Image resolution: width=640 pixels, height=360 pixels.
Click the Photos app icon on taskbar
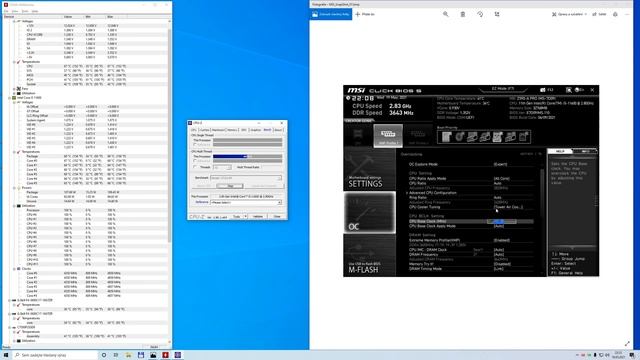click(x=153, y=355)
